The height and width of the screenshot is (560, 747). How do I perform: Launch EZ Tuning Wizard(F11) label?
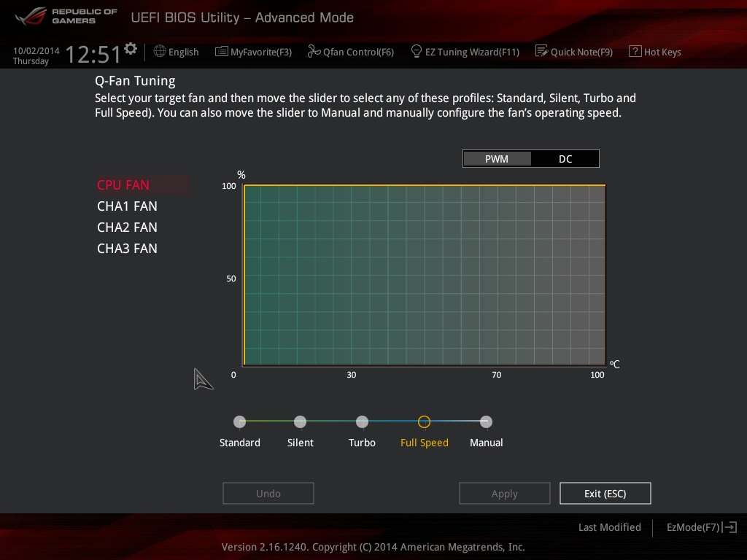click(472, 52)
